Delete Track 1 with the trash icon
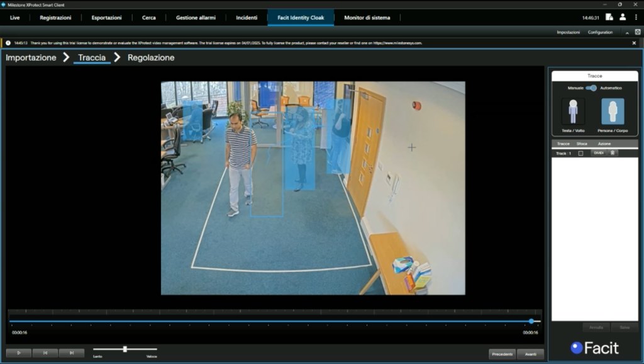Image resolution: width=644 pixels, height=364 pixels. point(613,152)
